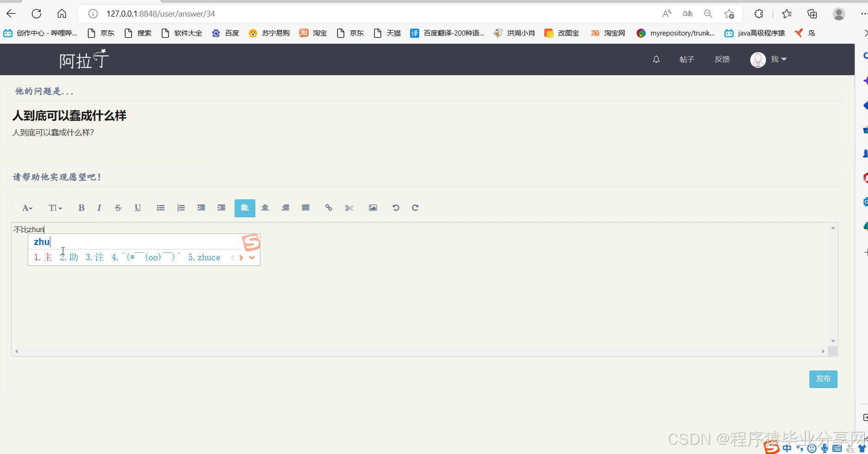Select the align left option
The height and width of the screenshot is (454, 868).
pos(245,208)
